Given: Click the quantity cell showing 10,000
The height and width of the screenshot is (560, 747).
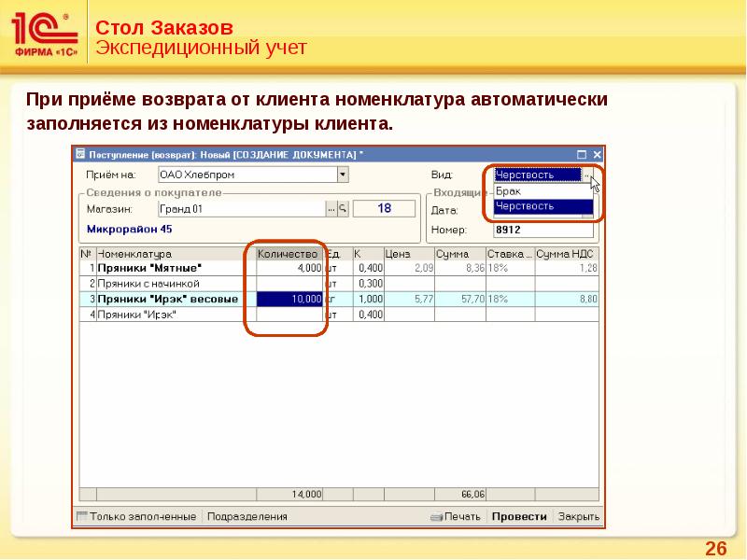Looking at the screenshot, I should 289,299.
